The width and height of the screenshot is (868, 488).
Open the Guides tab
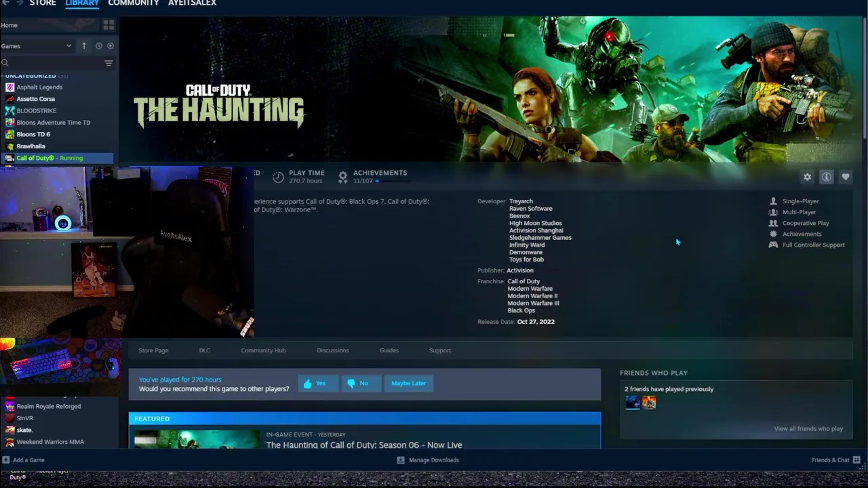pyautogui.click(x=389, y=350)
